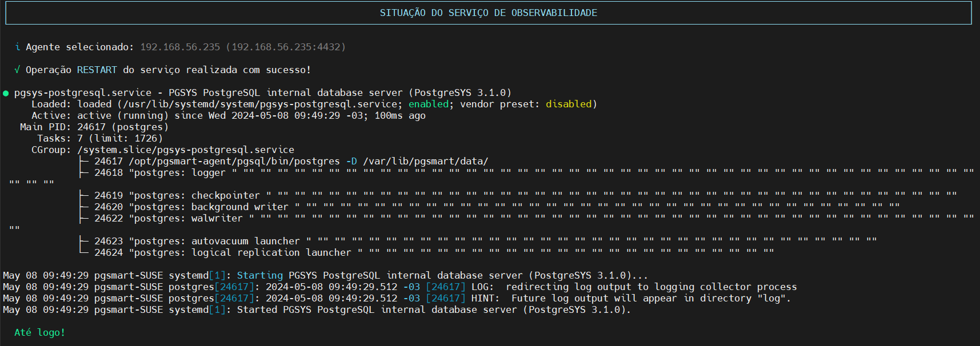Viewport: 980px width, 346px height.
Task: Click the -D flag in postgres command
Action: 351,161
